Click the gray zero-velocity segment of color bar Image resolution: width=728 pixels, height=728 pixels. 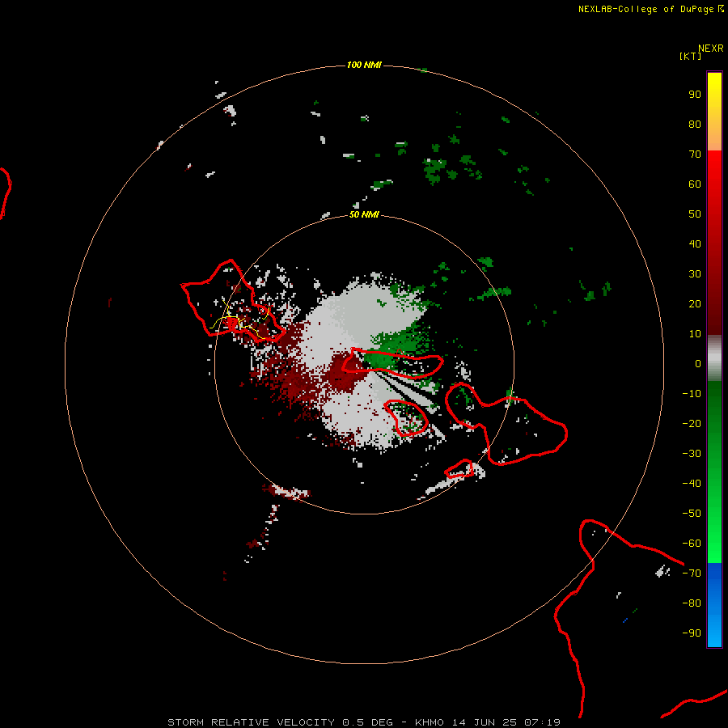[714, 358]
